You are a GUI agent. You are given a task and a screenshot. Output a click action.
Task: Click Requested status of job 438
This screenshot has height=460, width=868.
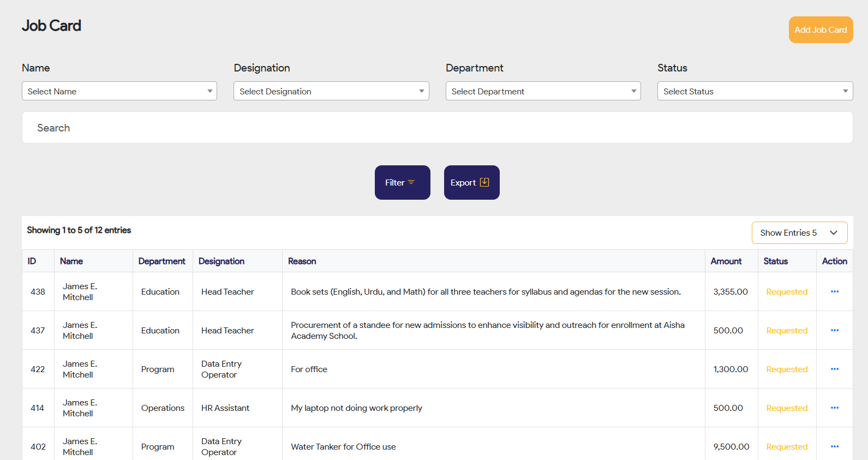click(786, 292)
